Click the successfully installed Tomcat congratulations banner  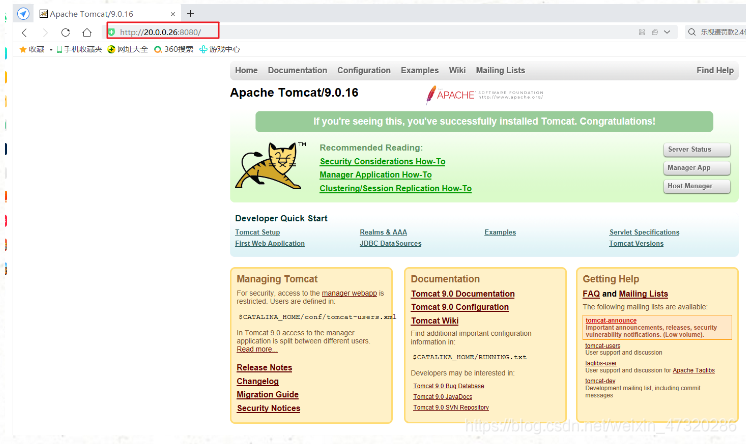tap(484, 122)
